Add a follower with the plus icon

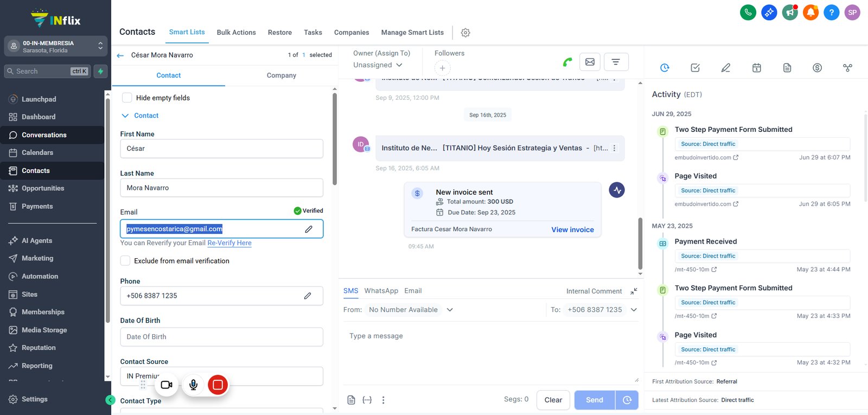[442, 68]
